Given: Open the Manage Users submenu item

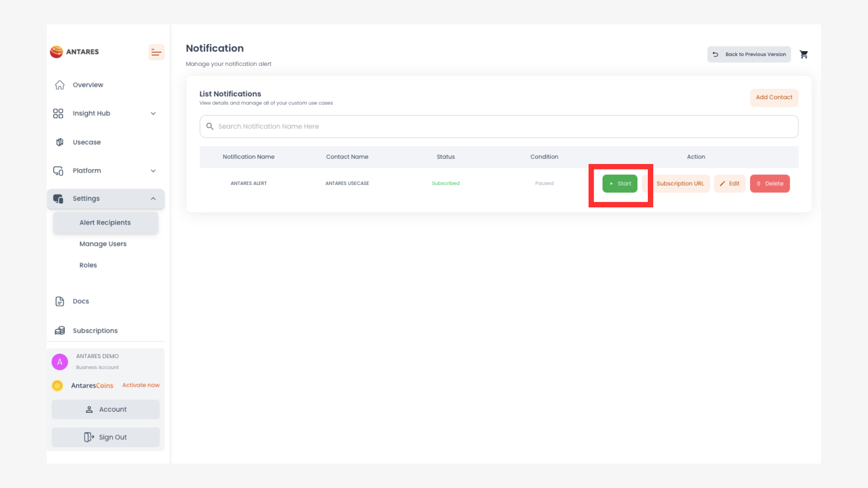Looking at the screenshot, I should click(103, 244).
